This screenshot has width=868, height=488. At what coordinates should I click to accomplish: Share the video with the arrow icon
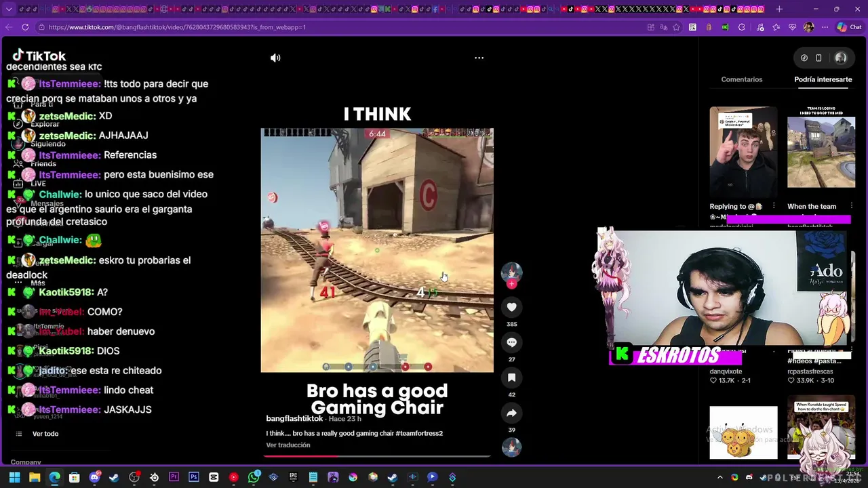512,413
